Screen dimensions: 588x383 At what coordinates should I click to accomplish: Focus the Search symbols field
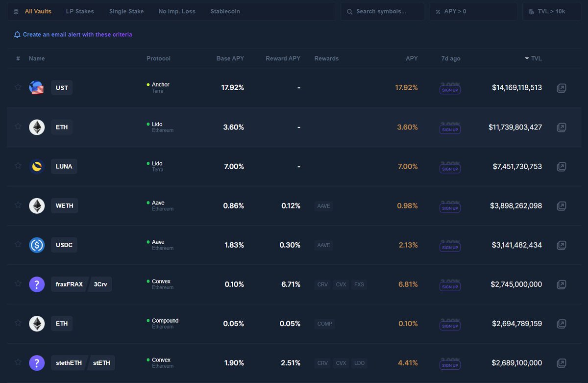(x=383, y=11)
